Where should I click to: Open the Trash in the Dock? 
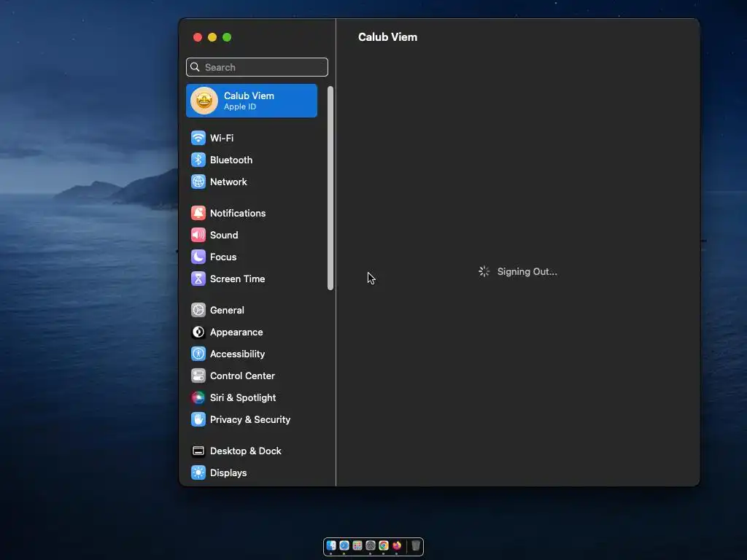click(x=415, y=545)
